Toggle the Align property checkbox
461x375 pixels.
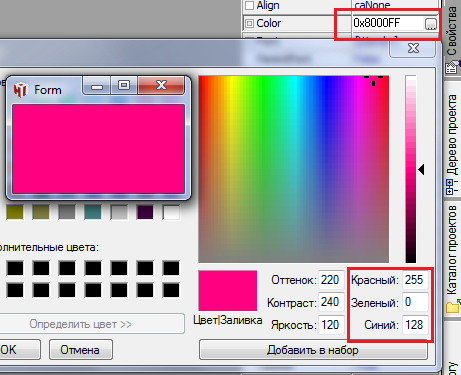pos(249,5)
